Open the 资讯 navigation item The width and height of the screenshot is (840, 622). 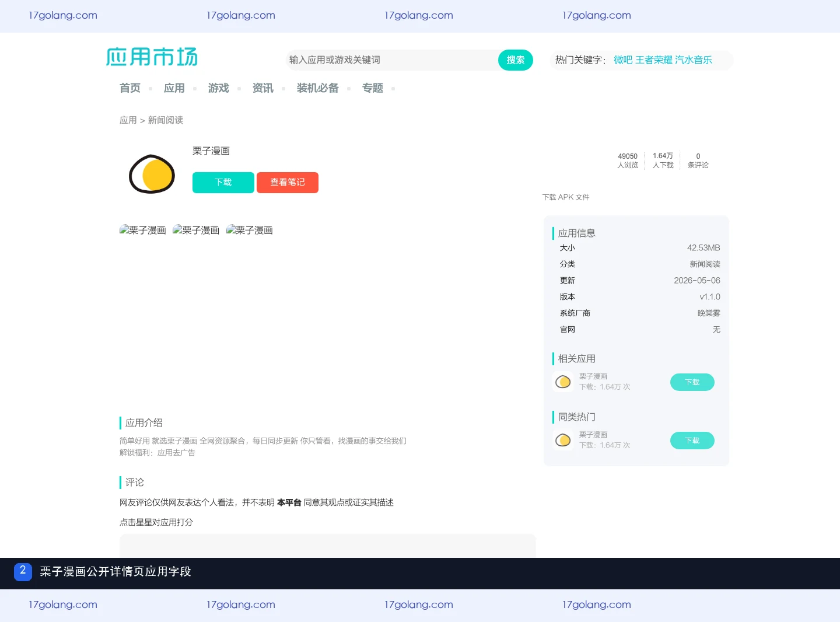263,88
